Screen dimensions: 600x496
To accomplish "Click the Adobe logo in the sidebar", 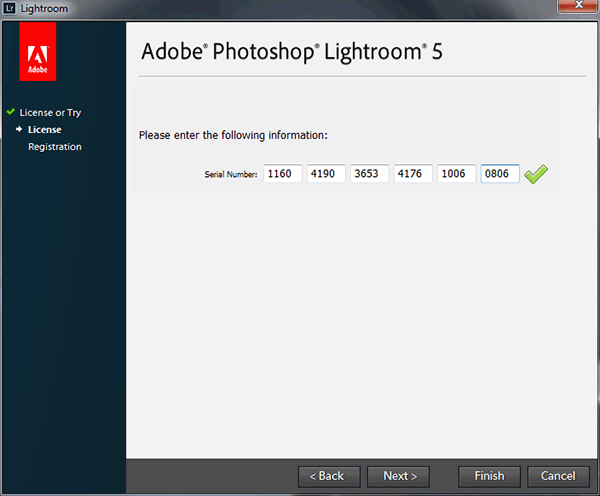I will click(x=38, y=51).
